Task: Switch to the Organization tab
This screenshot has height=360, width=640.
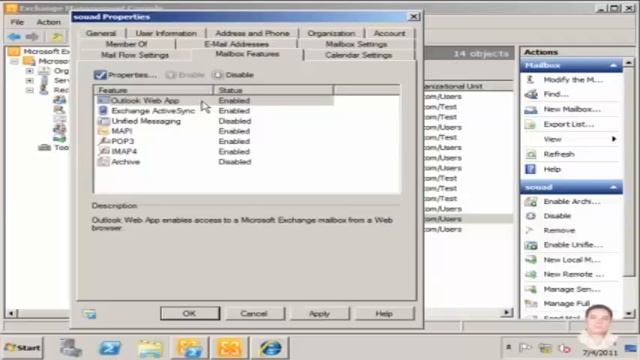Action: (331, 33)
